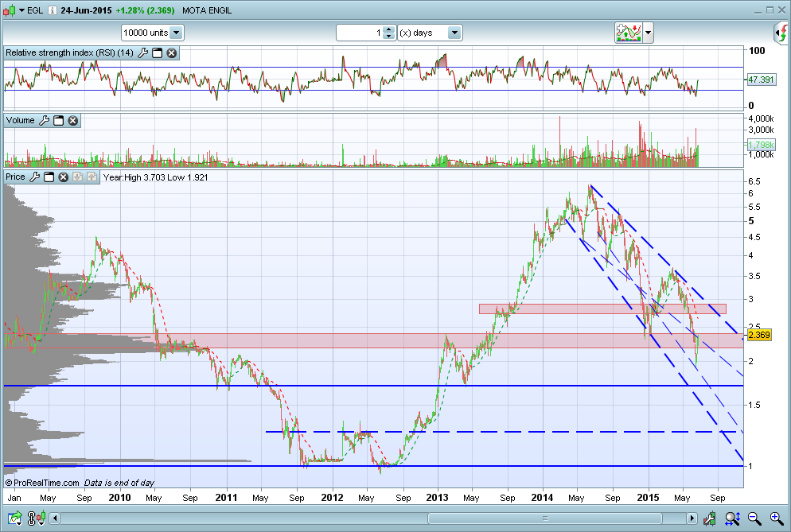Close the Volume panel

72,121
